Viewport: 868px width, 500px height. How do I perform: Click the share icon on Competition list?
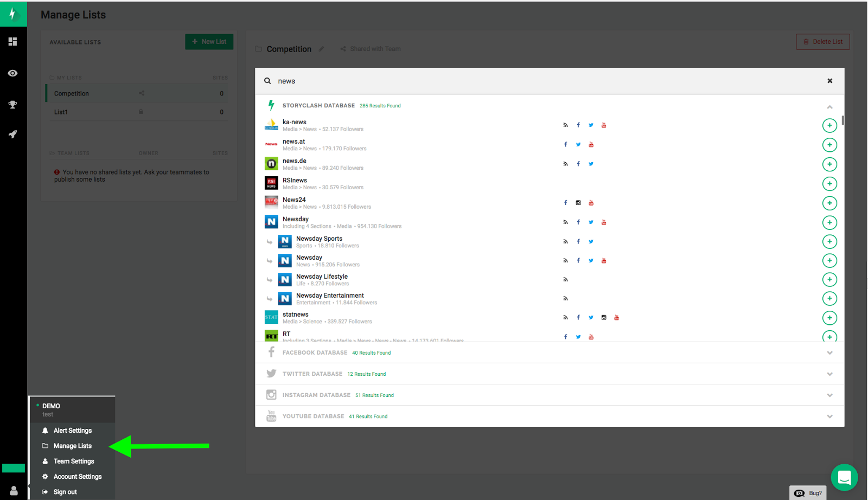(x=142, y=93)
